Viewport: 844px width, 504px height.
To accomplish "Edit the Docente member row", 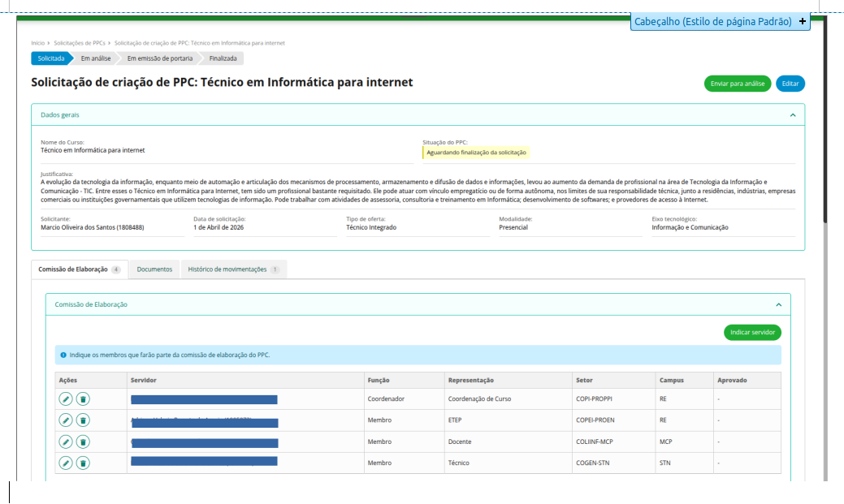I will (x=66, y=442).
